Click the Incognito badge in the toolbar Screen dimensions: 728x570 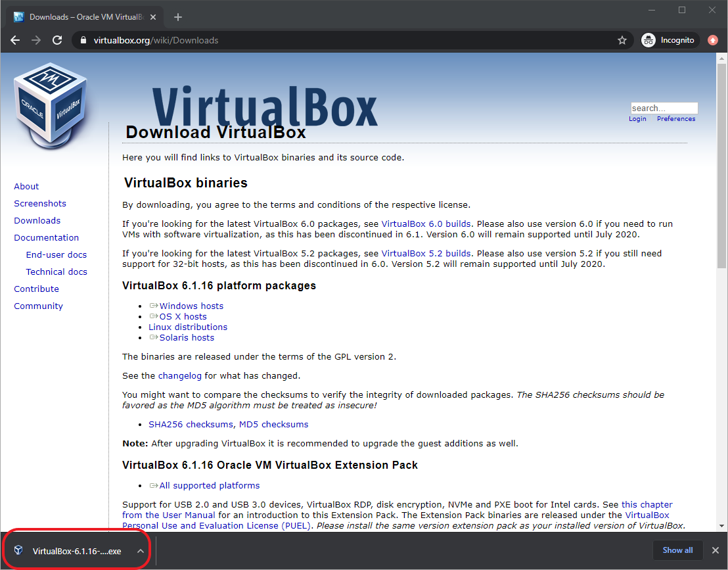coord(670,40)
